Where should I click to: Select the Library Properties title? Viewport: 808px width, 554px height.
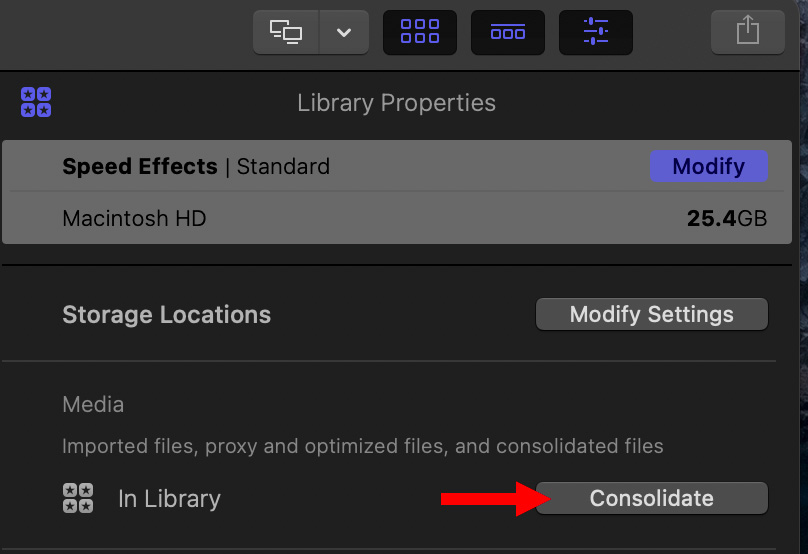click(x=396, y=103)
